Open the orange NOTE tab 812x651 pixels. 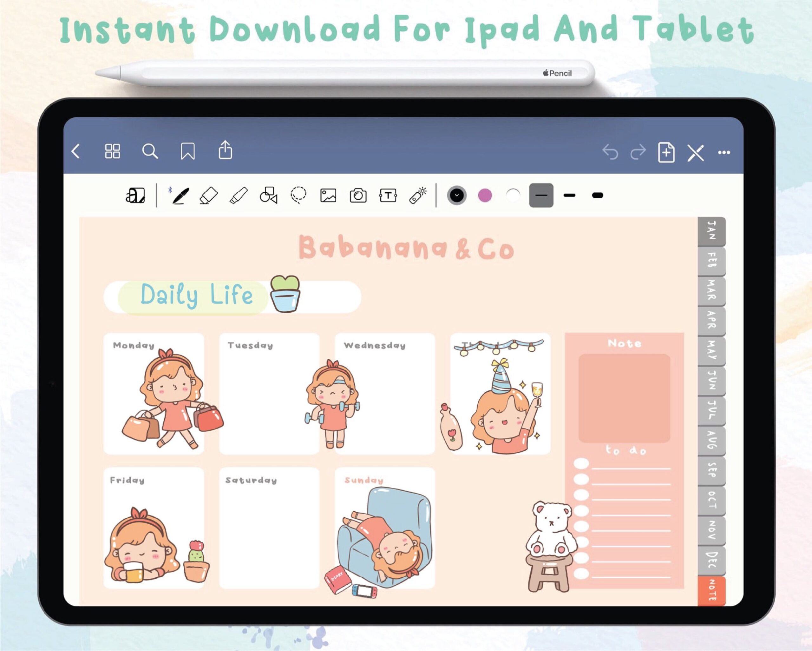[x=711, y=591]
